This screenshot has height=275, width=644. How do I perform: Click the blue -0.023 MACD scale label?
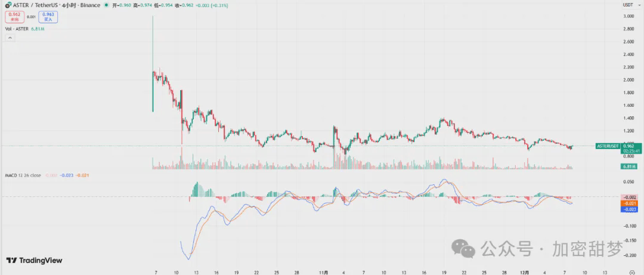pyautogui.click(x=628, y=209)
